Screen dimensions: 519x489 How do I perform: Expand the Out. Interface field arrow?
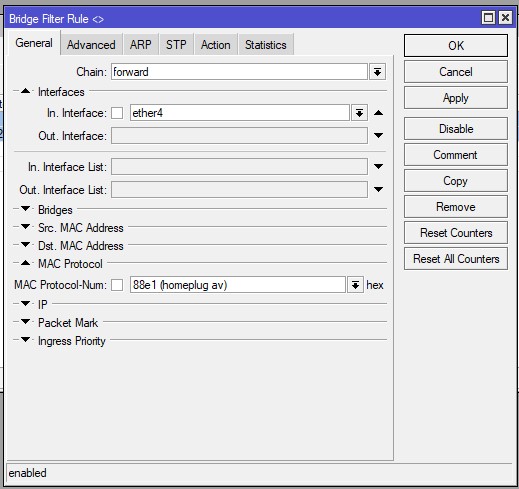point(378,136)
